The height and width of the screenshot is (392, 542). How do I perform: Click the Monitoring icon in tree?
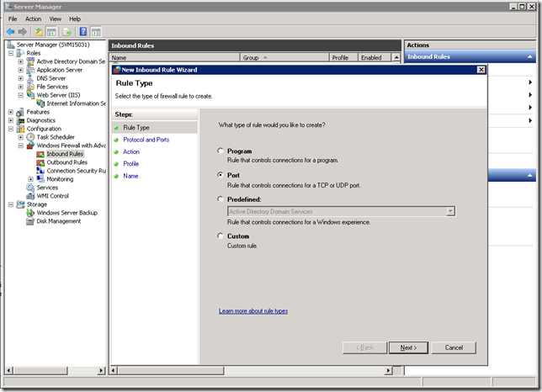point(40,179)
